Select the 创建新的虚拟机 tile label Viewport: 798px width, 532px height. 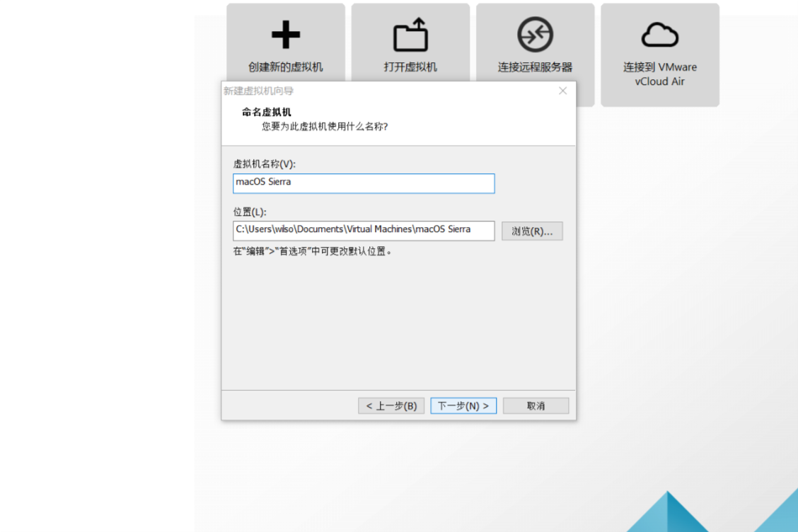click(x=286, y=66)
